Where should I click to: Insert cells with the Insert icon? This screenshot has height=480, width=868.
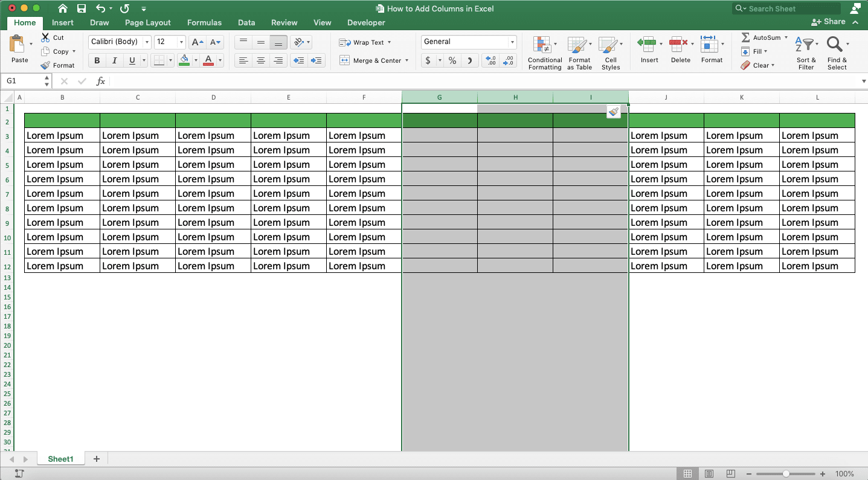pos(647,43)
